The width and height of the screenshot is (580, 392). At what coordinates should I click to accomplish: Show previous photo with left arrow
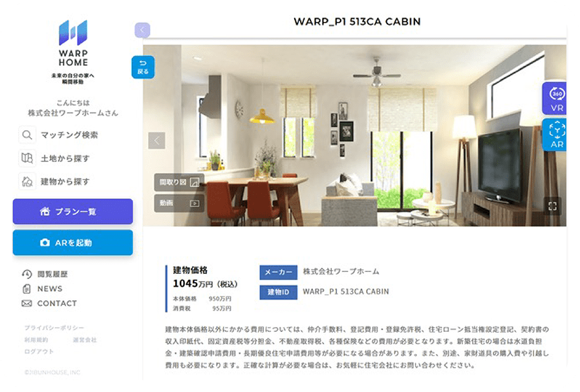tap(157, 140)
